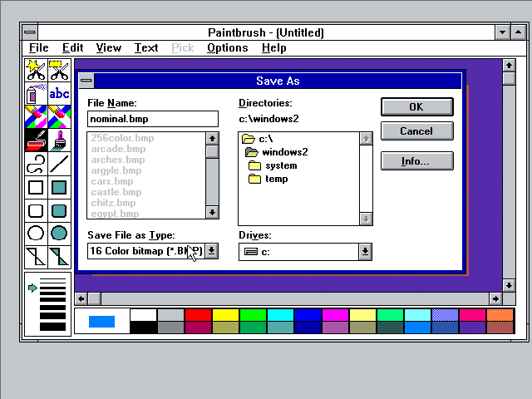Select the Filled Rounded Box tool
Viewport: 532px width, 399px height.
59,210
